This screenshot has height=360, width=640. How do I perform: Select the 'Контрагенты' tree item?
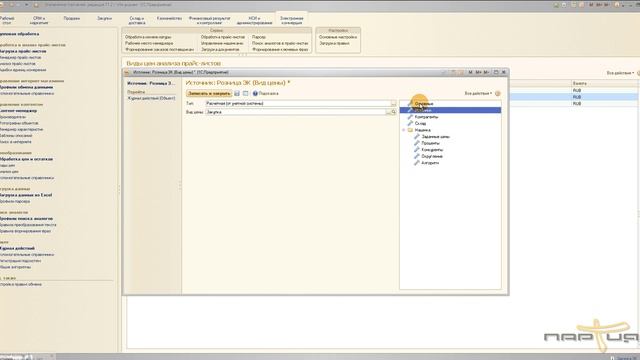(426, 117)
